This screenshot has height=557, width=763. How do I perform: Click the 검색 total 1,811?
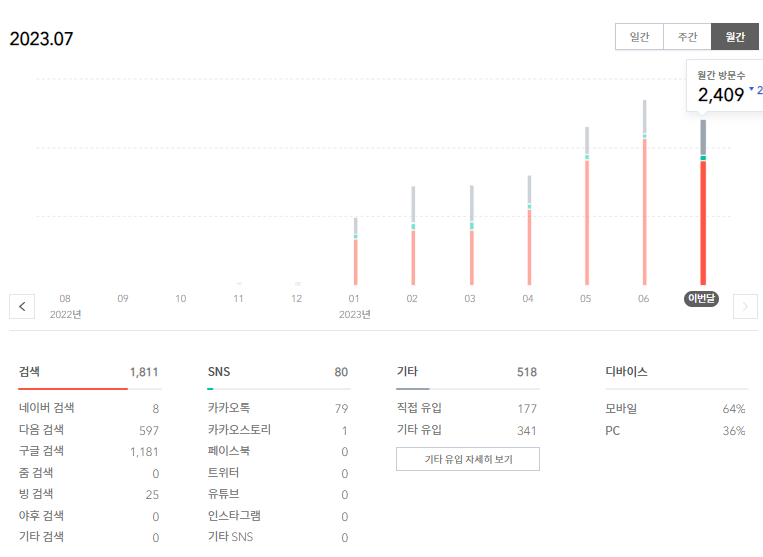[x=144, y=372]
